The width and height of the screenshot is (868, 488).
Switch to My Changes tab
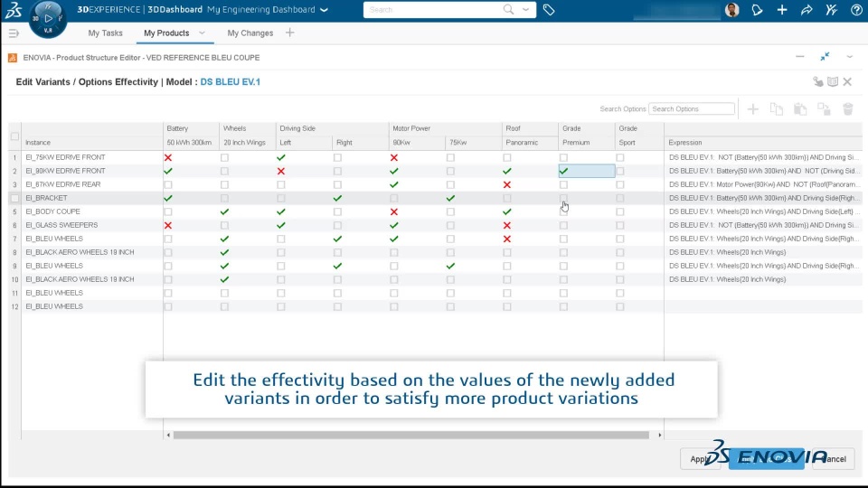tap(250, 33)
